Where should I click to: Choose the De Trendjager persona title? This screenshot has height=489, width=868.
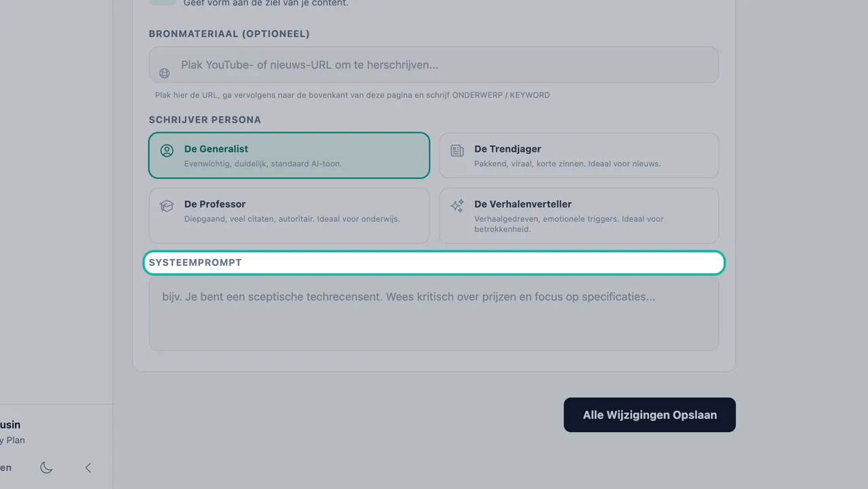(x=508, y=149)
